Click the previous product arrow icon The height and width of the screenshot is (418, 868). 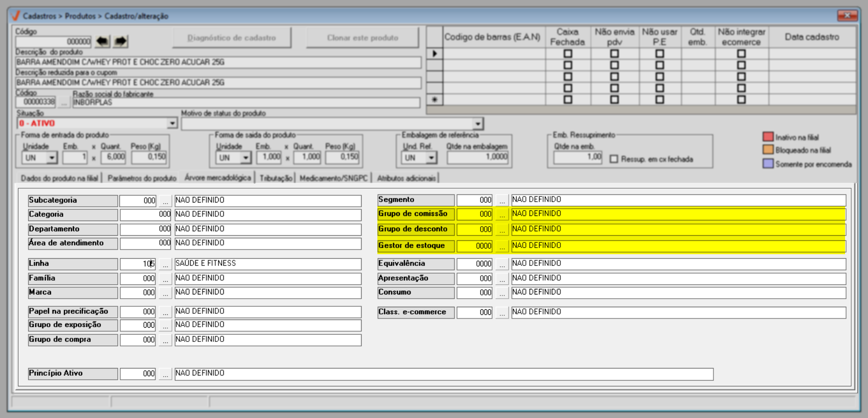[x=103, y=41]
